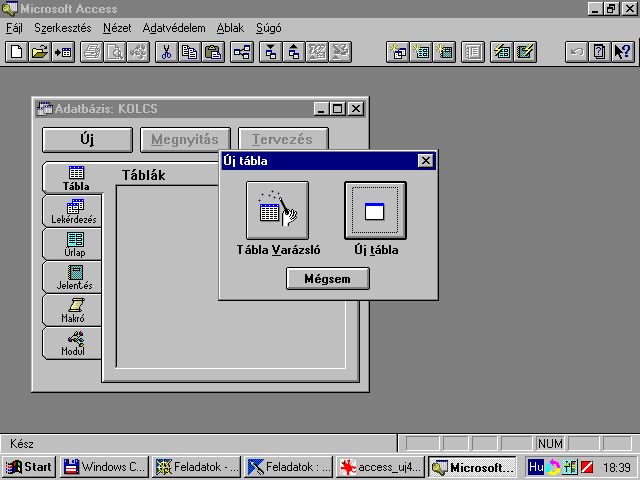
Task: Open the Űrlap tab
Action: (x=74, y=244)
